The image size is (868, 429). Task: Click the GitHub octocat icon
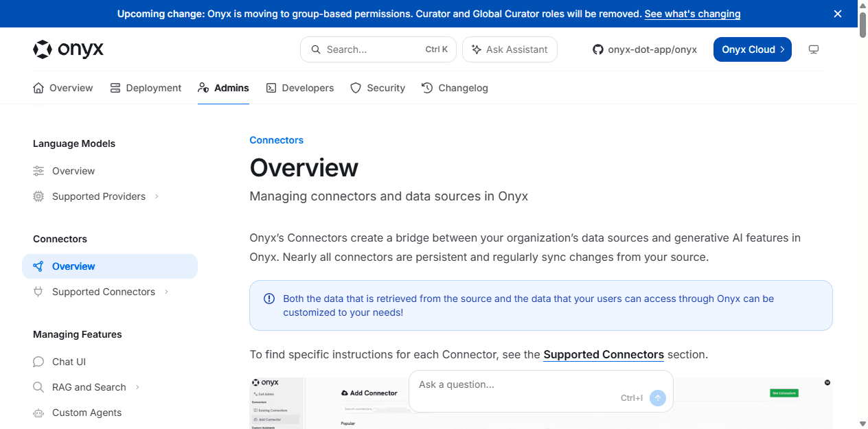pos(598,49)
